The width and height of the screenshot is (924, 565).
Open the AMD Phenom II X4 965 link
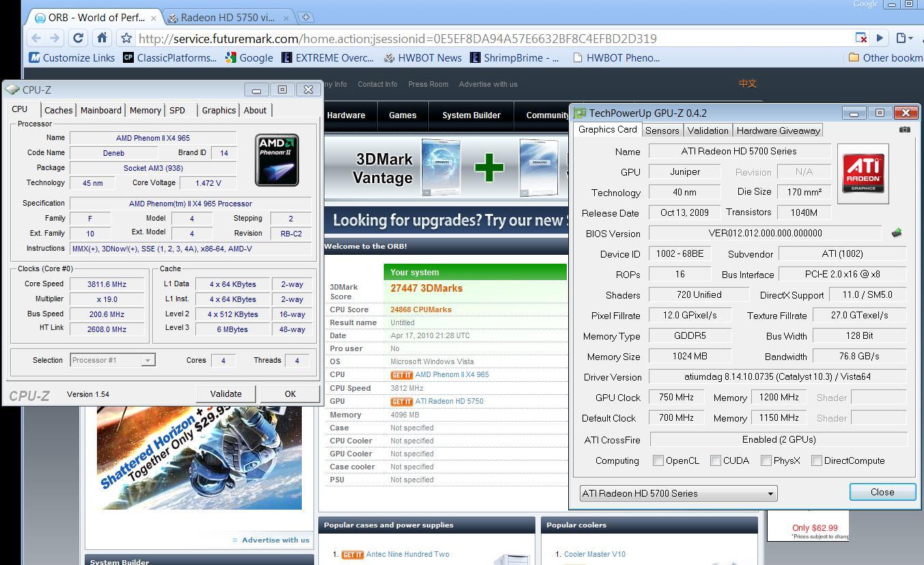click(452, 375)
